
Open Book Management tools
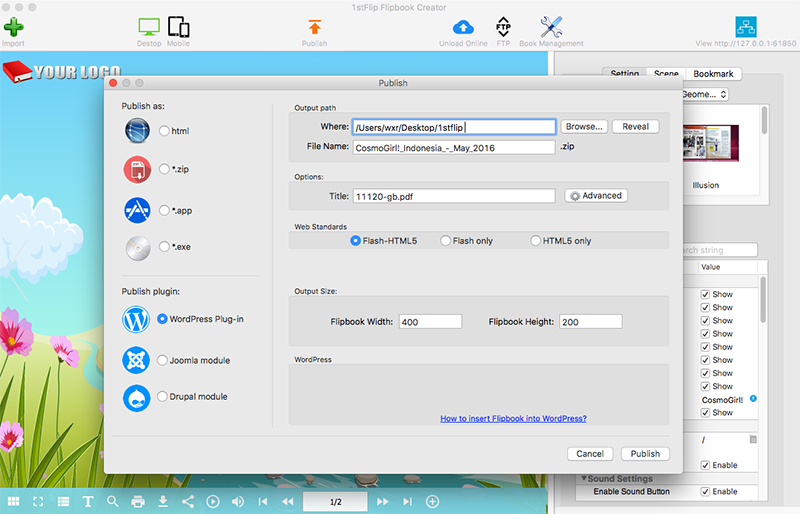click(x=551, y=27)
